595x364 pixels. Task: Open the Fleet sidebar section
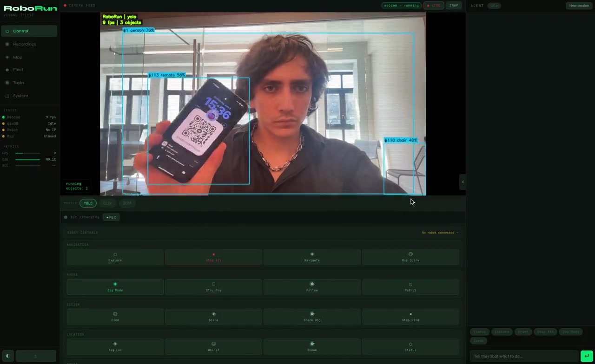point(29,70)
